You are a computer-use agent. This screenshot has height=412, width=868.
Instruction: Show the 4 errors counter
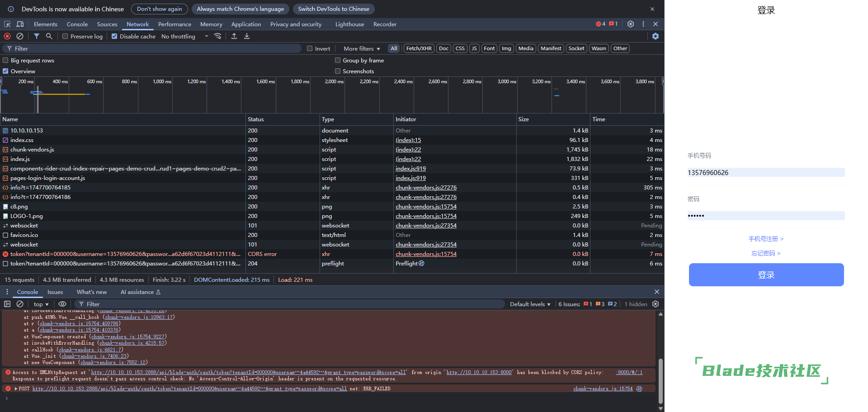(601, 24)
